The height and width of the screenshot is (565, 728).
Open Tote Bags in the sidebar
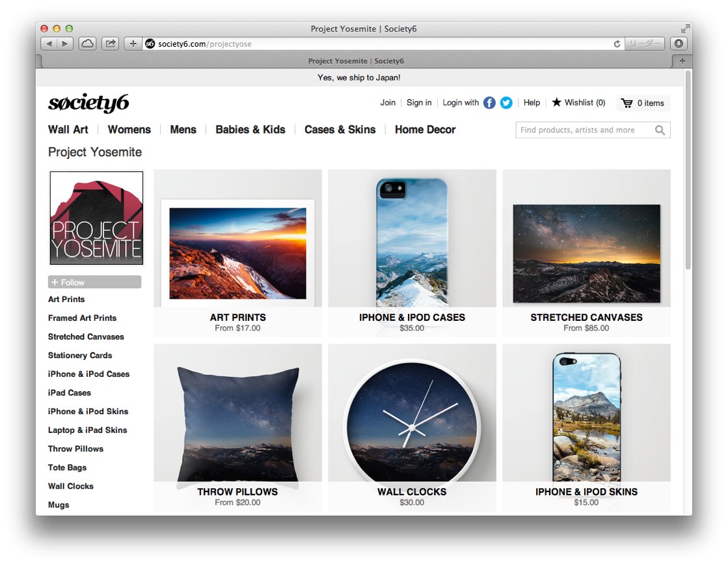67,467
